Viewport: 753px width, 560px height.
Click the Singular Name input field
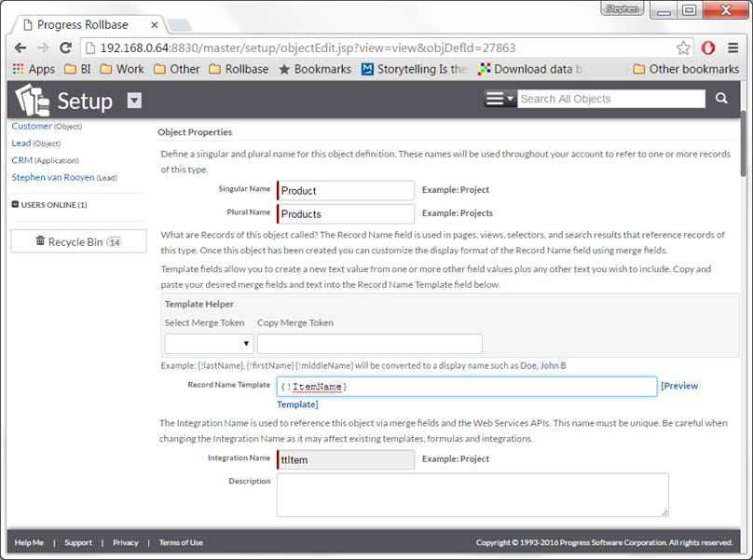coord(346,191)
